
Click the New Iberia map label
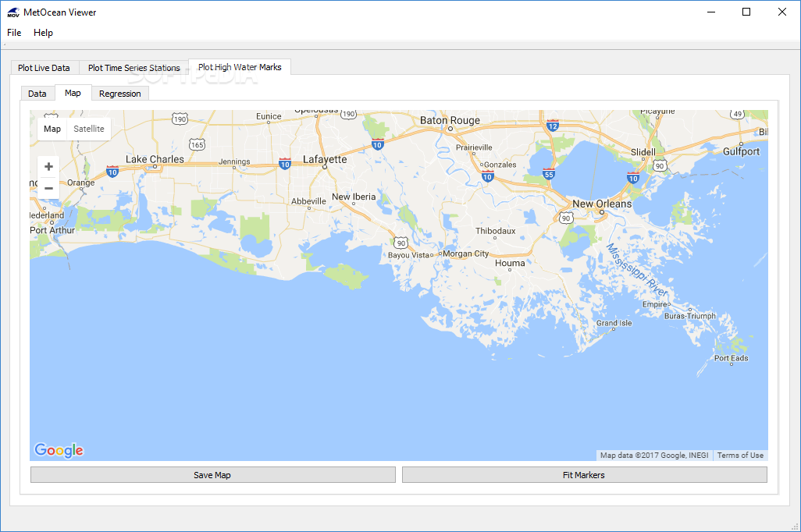coord(354,197)
